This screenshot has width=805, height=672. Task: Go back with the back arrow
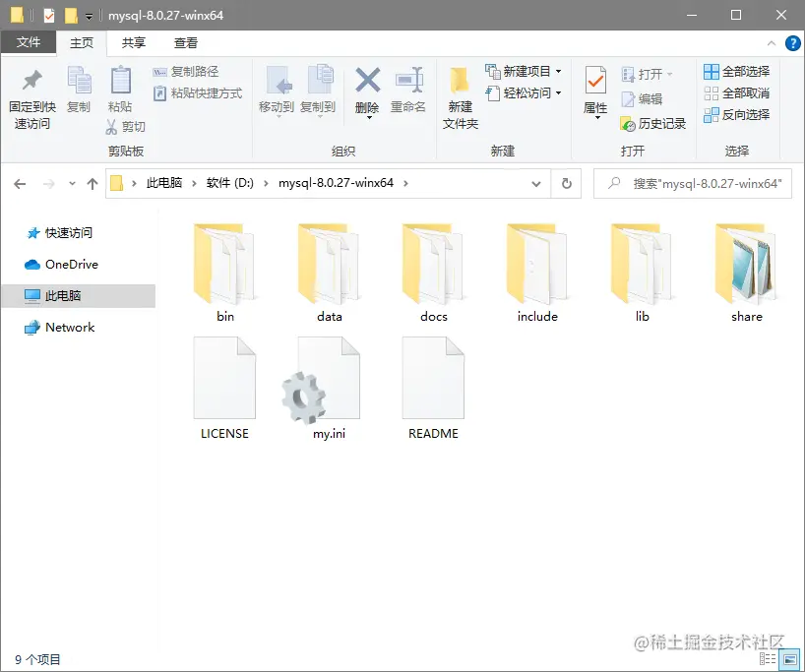click(x=20, y=184)
